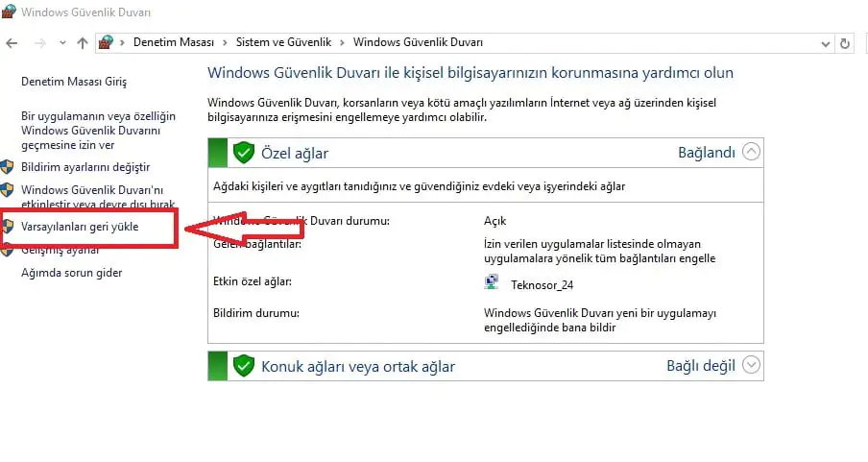Click Varsayılanları geri yükle
868x462 pixels.
(80, 227)
